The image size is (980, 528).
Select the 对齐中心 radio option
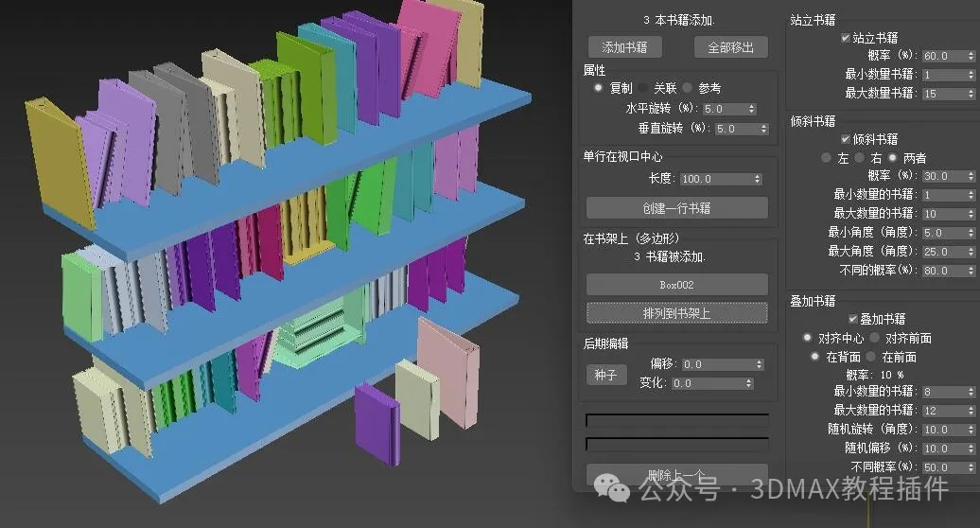click(807, 338)
